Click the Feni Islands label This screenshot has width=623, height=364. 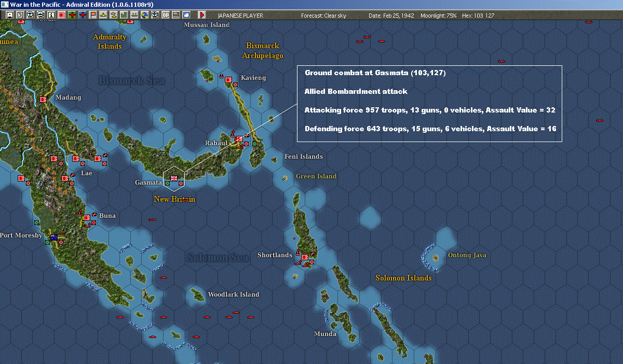click(304, 157)
